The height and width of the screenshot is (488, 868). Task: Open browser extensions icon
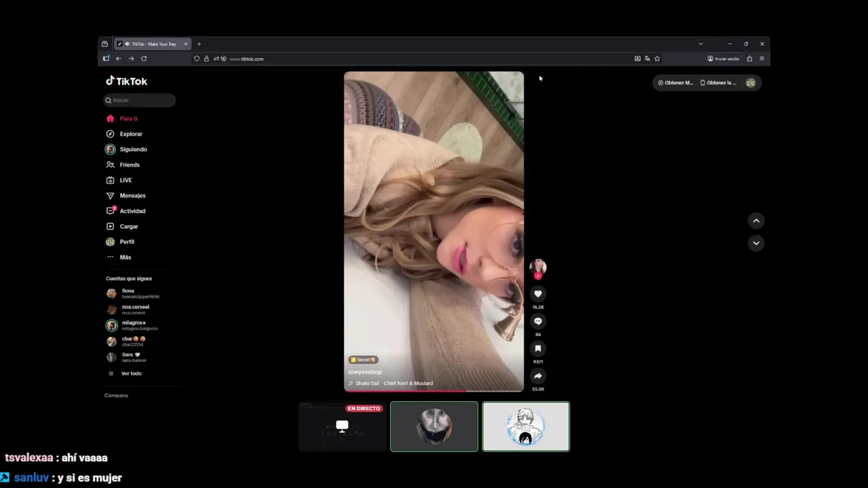point(749,59)
